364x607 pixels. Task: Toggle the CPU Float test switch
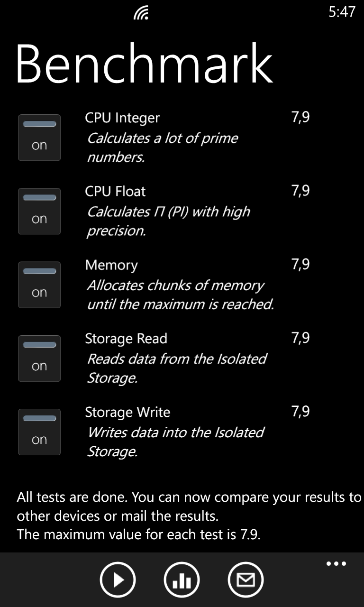39,211
